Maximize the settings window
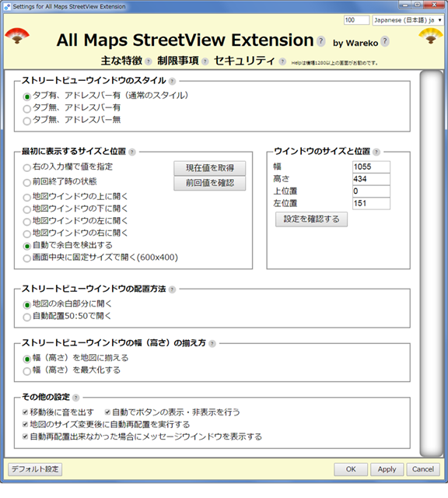The height and width of the screenshot is (498, 448). click(x=418, y=5)
